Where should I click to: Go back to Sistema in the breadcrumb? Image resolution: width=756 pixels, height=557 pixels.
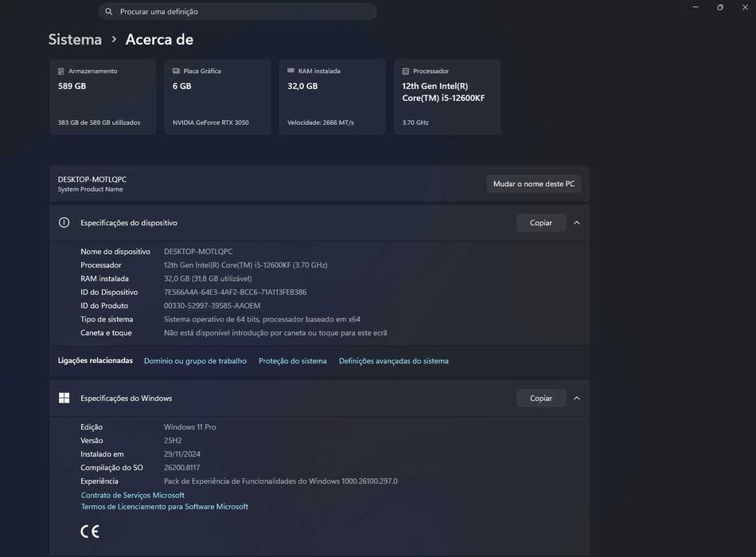pyautogui.click(x=76, y=40)
